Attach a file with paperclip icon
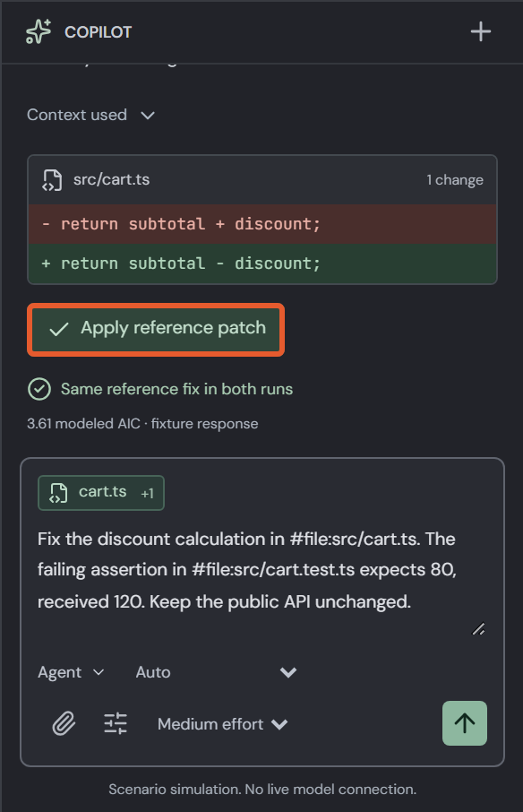Screen dimensions: 523x812 [x=64, y=723]
